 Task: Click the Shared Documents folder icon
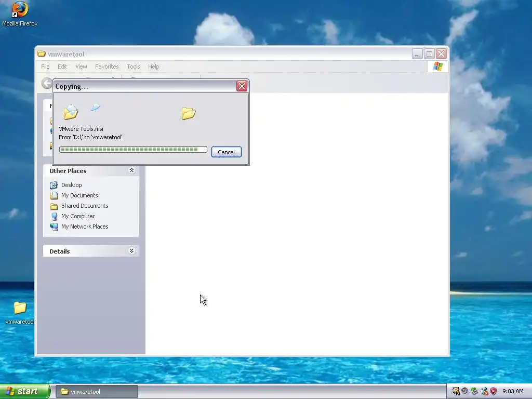[x=54, y=206]
